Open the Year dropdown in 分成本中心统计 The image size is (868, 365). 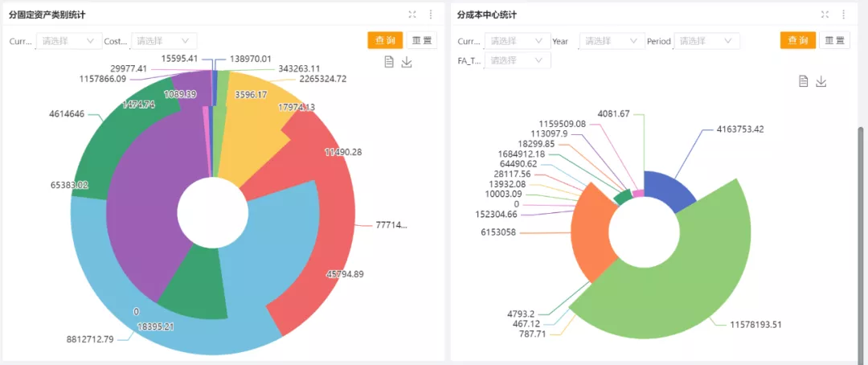click(x=612, y=41)
